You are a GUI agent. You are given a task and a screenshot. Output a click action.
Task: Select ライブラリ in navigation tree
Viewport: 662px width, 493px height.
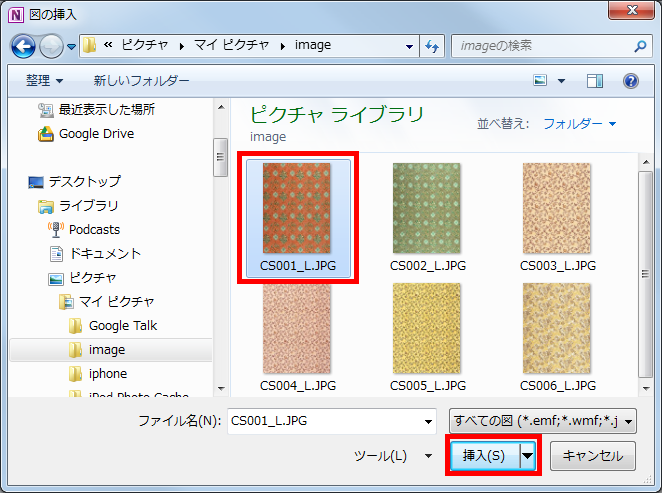(88, 206)
